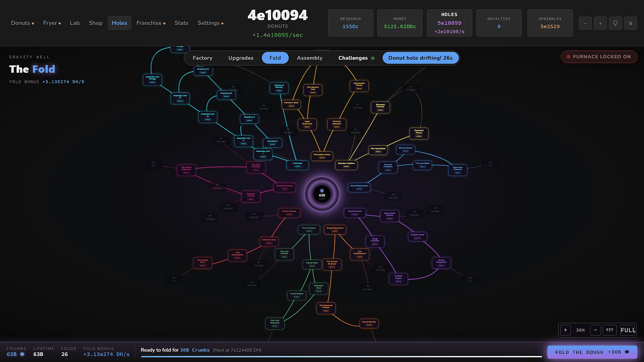The width and height of the screenshot is (644, 362).
Task: Select the Donut Furnace node
Action: [289, 213]
